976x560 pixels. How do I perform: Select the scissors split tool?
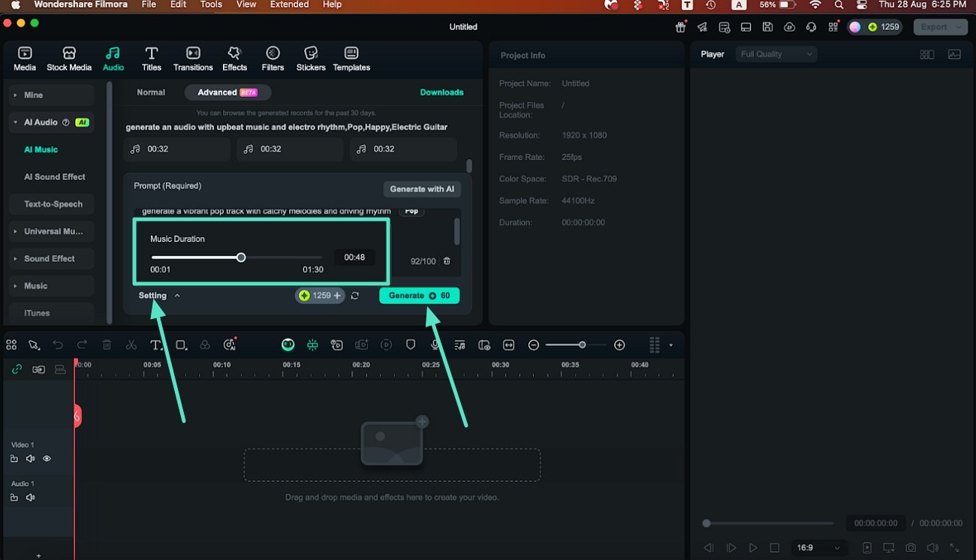point(131,345)
